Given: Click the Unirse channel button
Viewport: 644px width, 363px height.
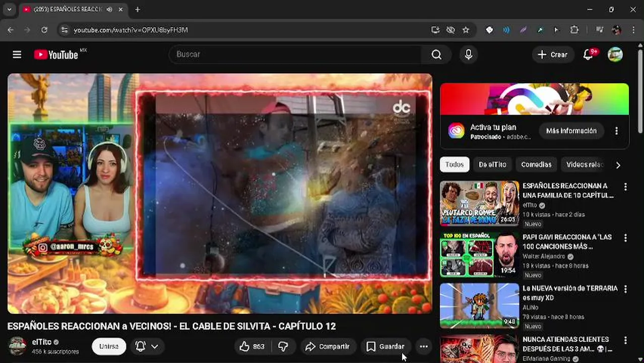Looking at the screenshot, I should 109,346.
